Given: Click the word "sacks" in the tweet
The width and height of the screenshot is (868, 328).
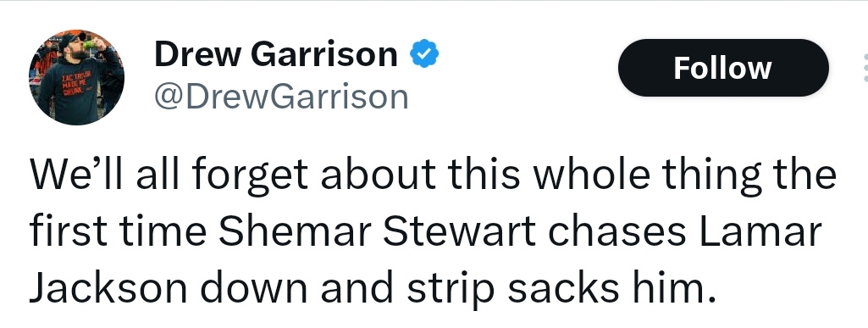Looking at the screenshot, I should 562,289.
